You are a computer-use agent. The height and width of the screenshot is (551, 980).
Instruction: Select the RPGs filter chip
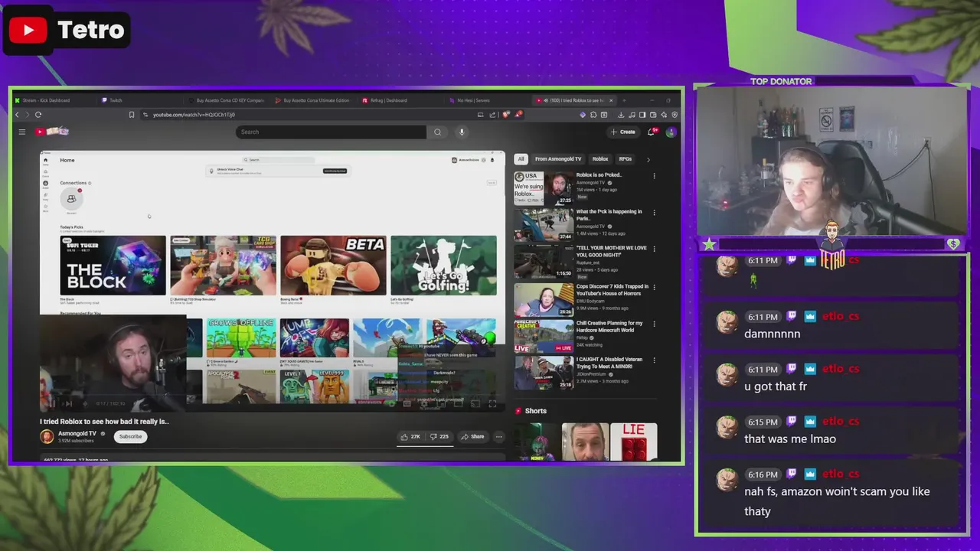tap(626, 159)
